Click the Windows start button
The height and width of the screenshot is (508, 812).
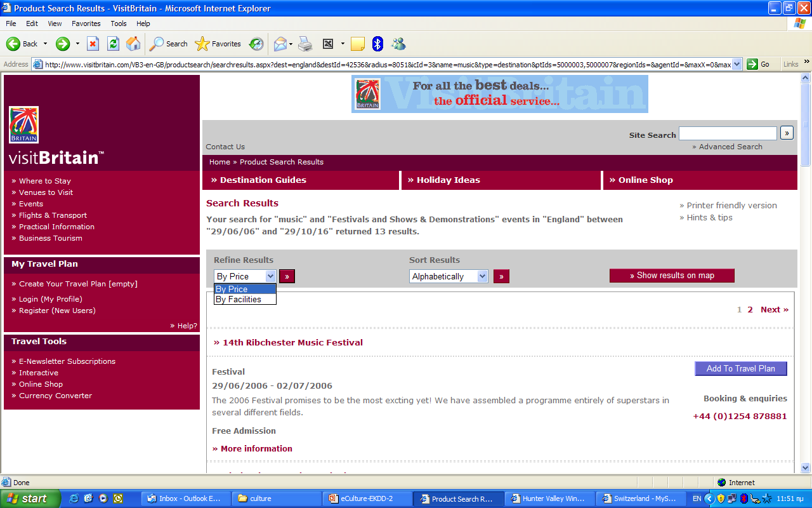pos(29,498)
